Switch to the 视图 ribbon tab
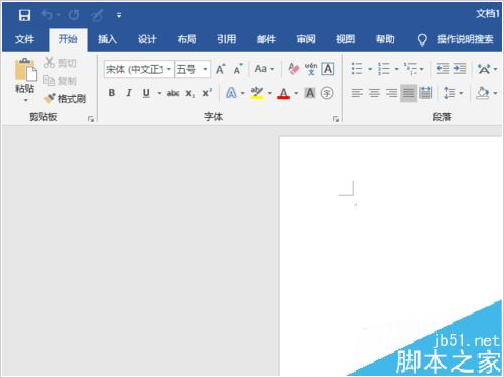This screenshot has height=378, width=504. (x=345, y=39)
